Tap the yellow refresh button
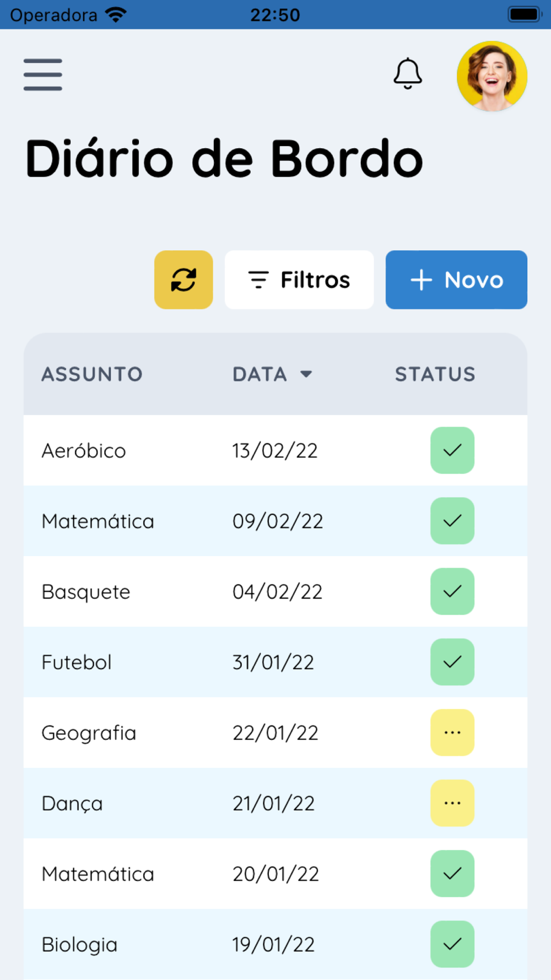The image size is (551, 980). (183, 279)
